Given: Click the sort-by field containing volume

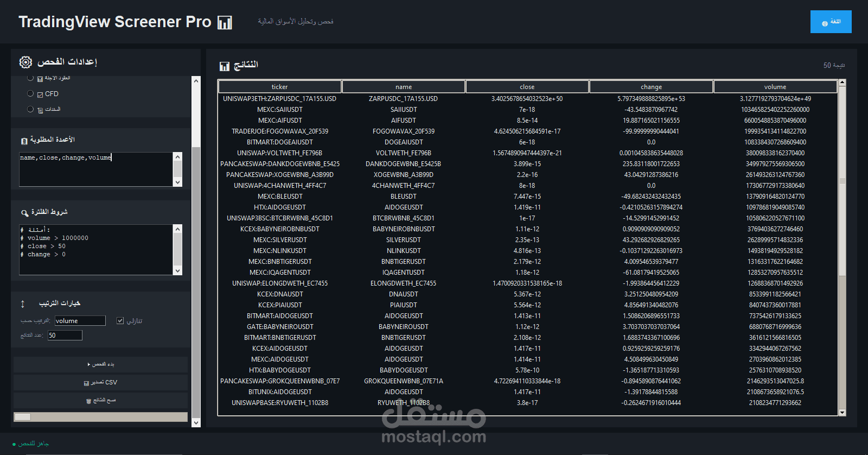Looking at the screenshot, I should coord(80,321).
